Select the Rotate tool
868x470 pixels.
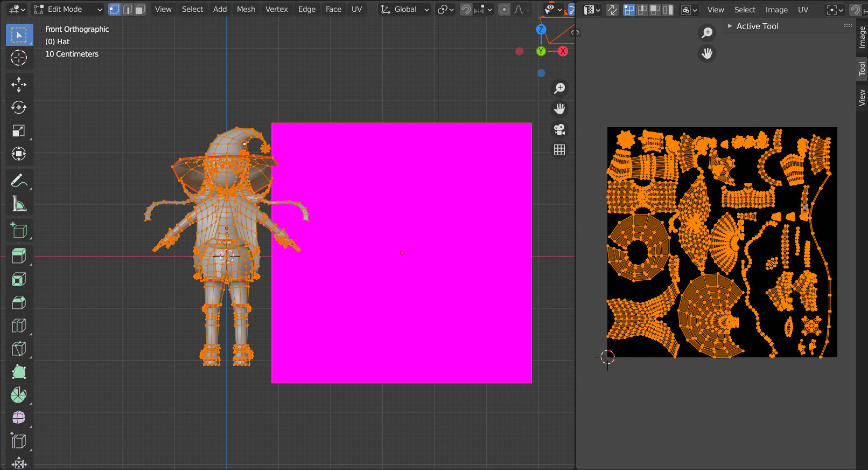[19, 107]
